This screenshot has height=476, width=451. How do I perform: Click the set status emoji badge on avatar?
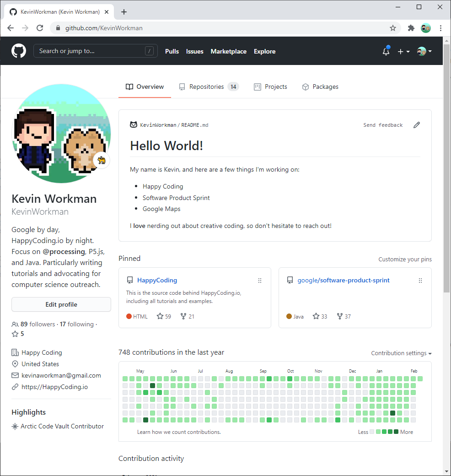coord(102,160)
